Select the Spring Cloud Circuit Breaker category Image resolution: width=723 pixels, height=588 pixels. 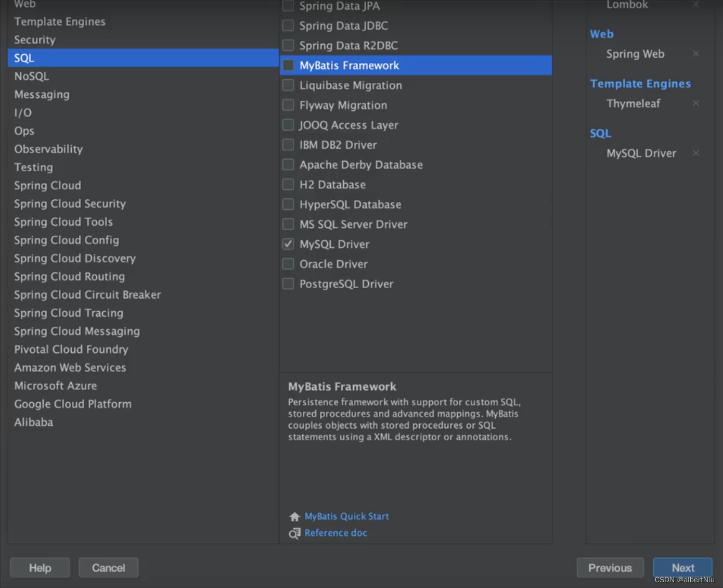pyautogui.click(x=143, y=295)
